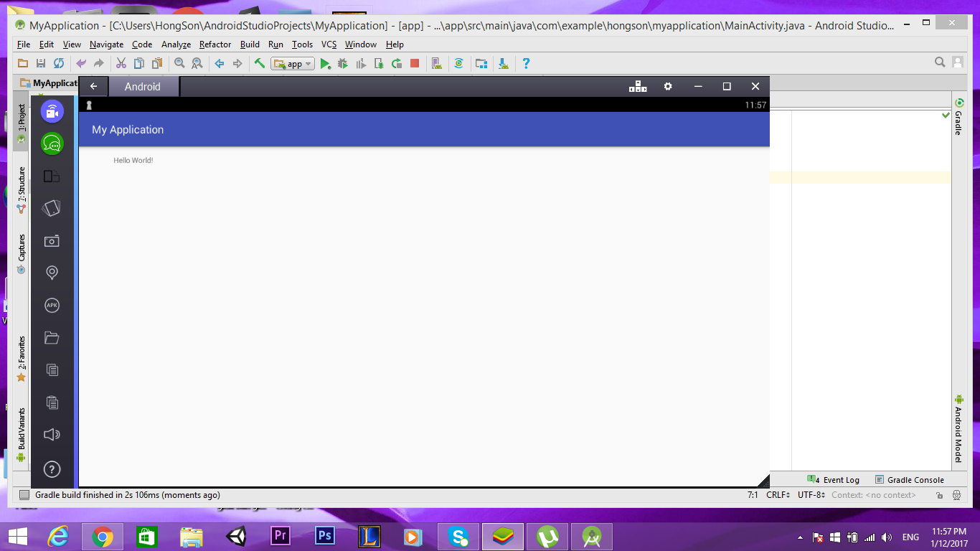The image size is (980, 551).
Task: Open the Analyze menu
Action: [176, 44]
